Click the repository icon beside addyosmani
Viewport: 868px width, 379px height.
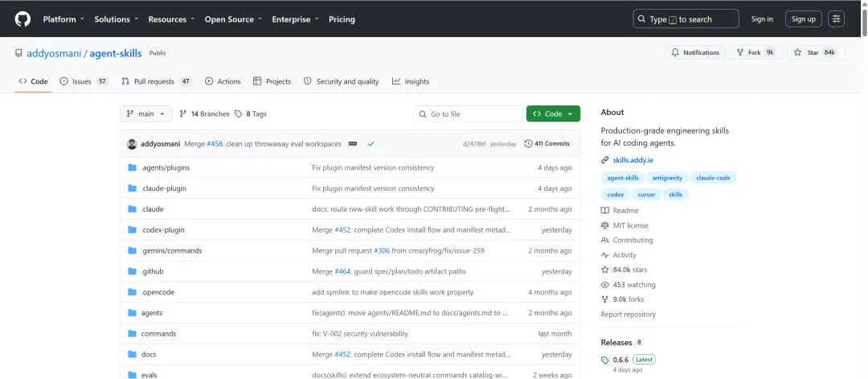point(18,54)
